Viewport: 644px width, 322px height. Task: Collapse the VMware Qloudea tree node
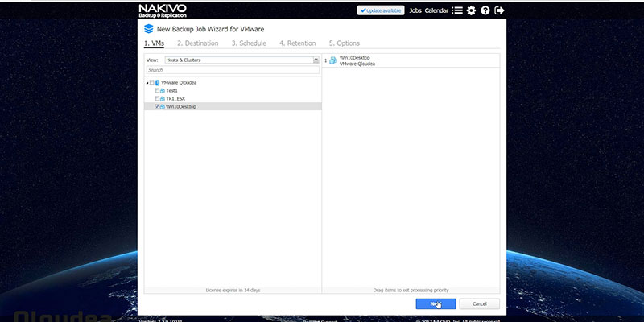point(147,83)
